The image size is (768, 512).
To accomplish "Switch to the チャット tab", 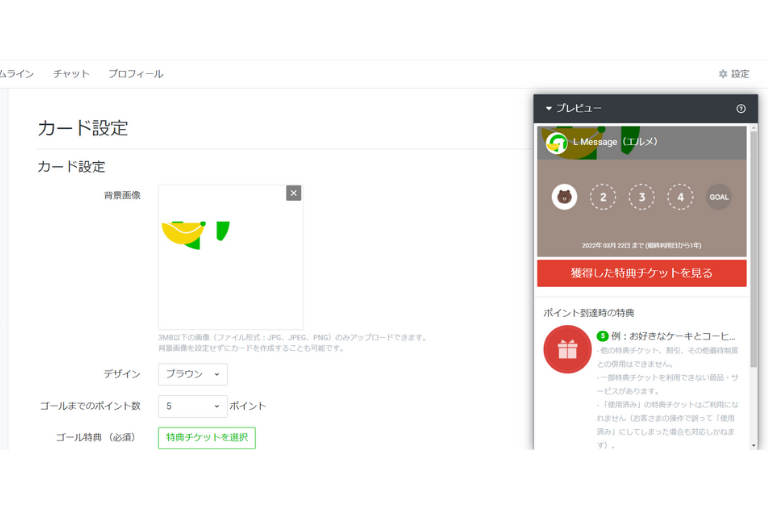I will pyautogui.click(x=72, y=74).
